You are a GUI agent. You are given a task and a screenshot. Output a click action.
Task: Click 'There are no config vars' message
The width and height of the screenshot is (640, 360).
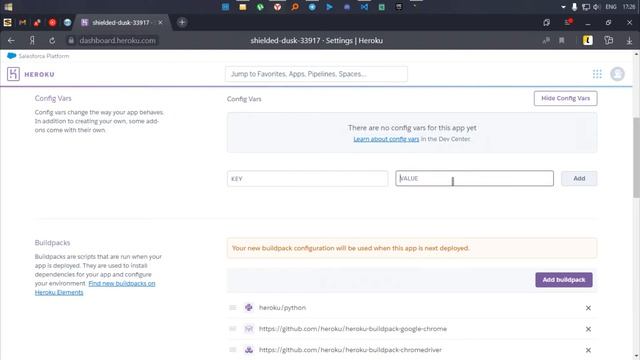click(x=412, y=128)
